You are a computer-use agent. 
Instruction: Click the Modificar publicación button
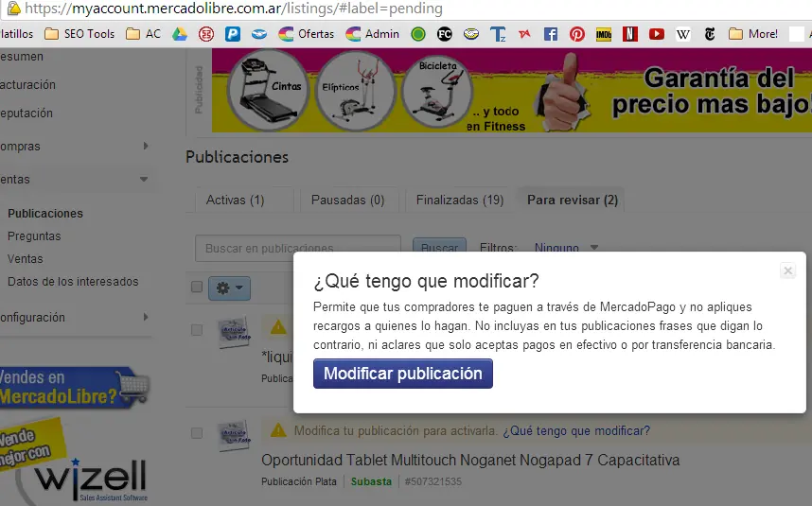(403, 374)
